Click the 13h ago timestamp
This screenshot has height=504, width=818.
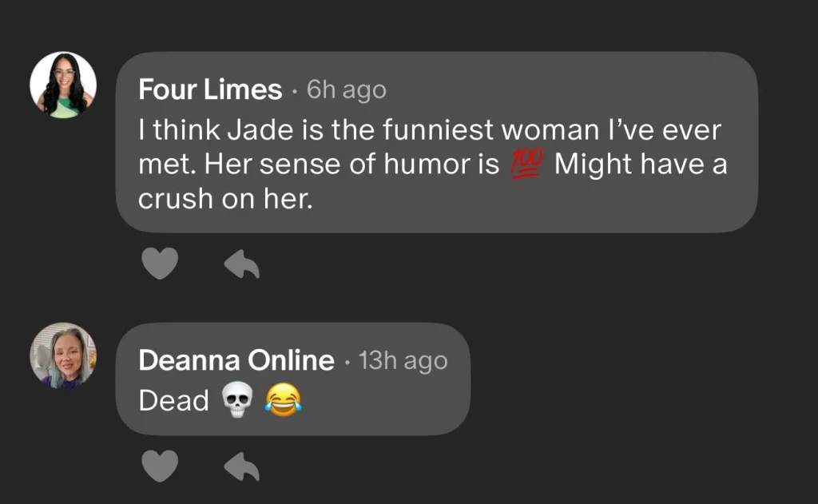coord(403,361)
